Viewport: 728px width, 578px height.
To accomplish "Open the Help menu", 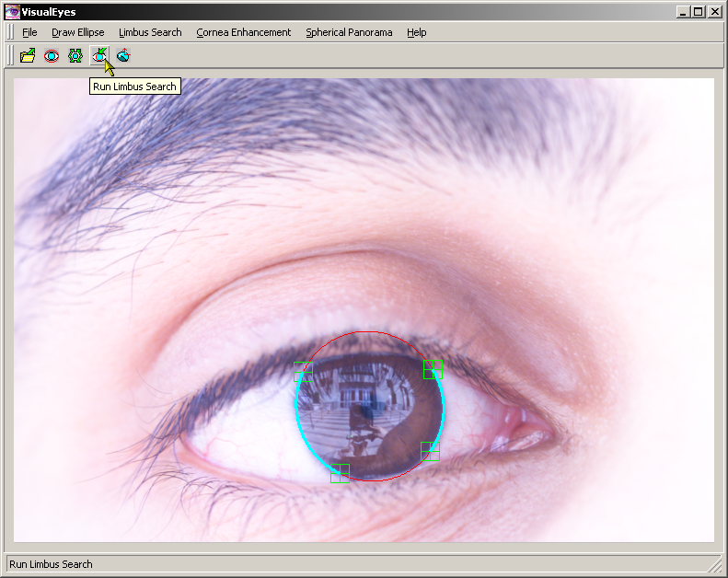I will (417, 32).
